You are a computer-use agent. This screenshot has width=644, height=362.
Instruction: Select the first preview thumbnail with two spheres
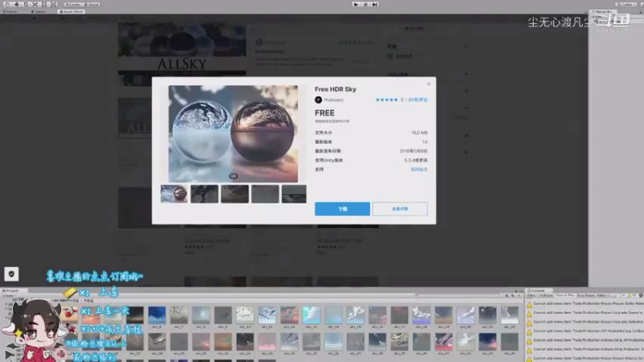(174, 194)
